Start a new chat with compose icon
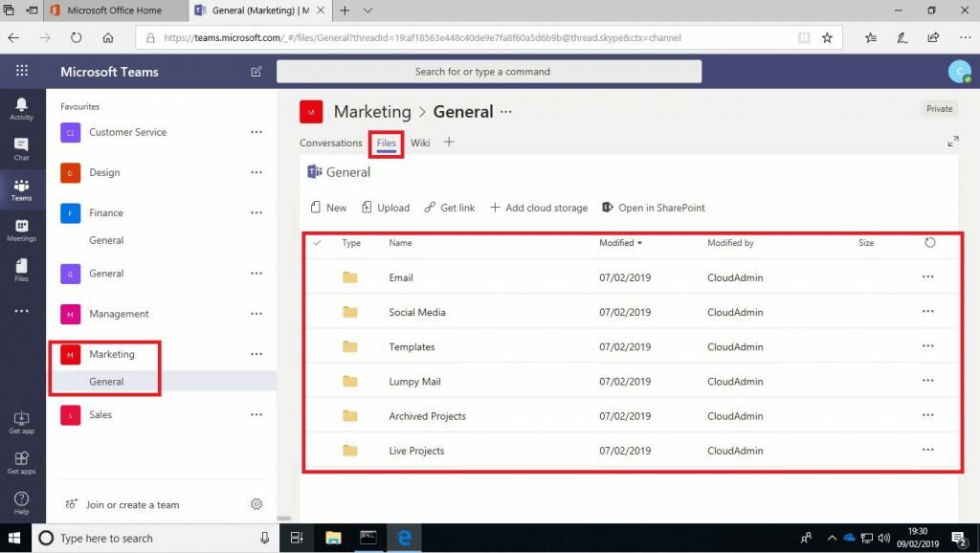This screenshot has height=553, width=980. pyautogui.click(x=256, y=72)
